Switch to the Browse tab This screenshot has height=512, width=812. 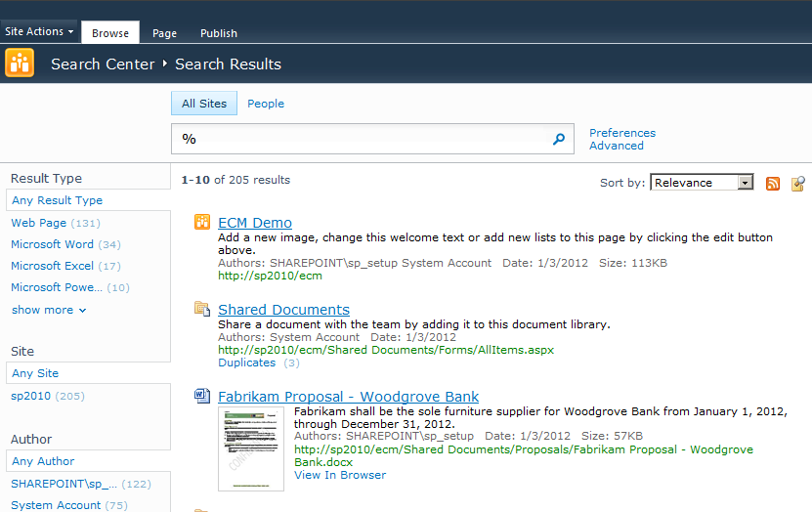pyautogui.click(x=110, y=32)
